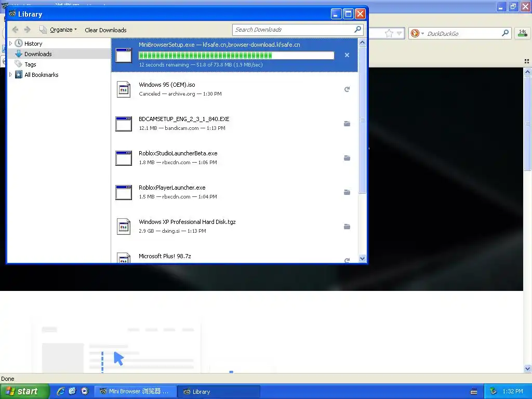The height and width of the screenshot is (399, 532).
Task: Select All Bookmarks in the sidebar
Action: [x=42, y=75]
